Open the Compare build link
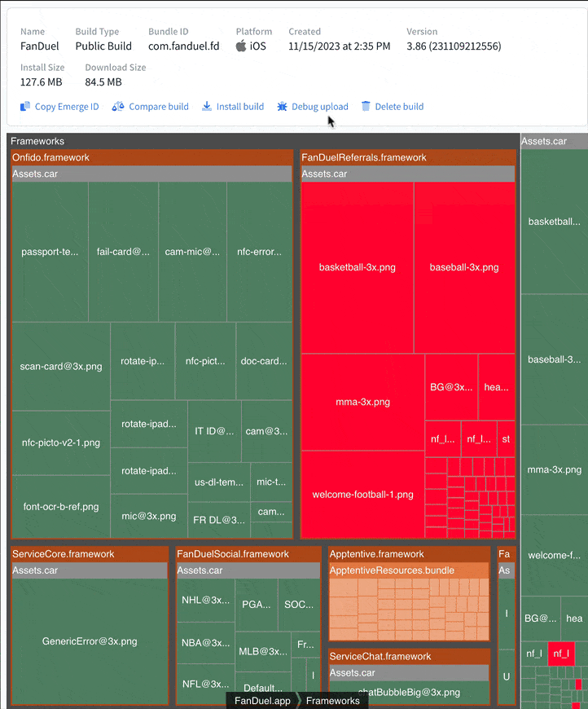588x709 pixels. [x=158, y=107]
